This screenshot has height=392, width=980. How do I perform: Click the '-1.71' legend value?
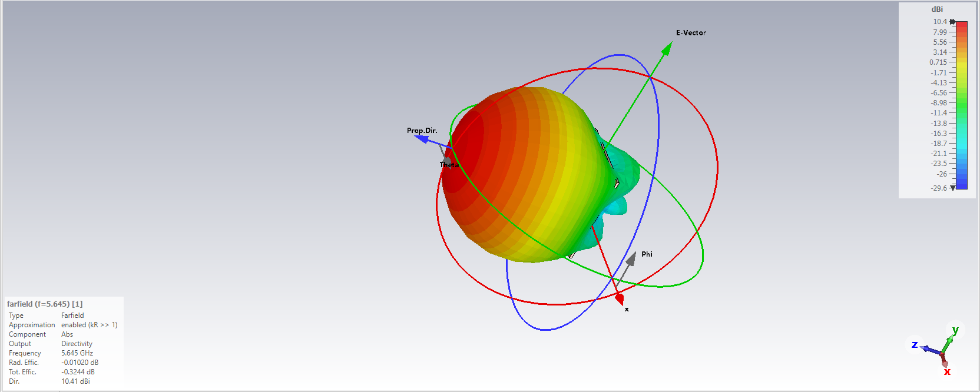pyautogui.click(x=939, y=73)
